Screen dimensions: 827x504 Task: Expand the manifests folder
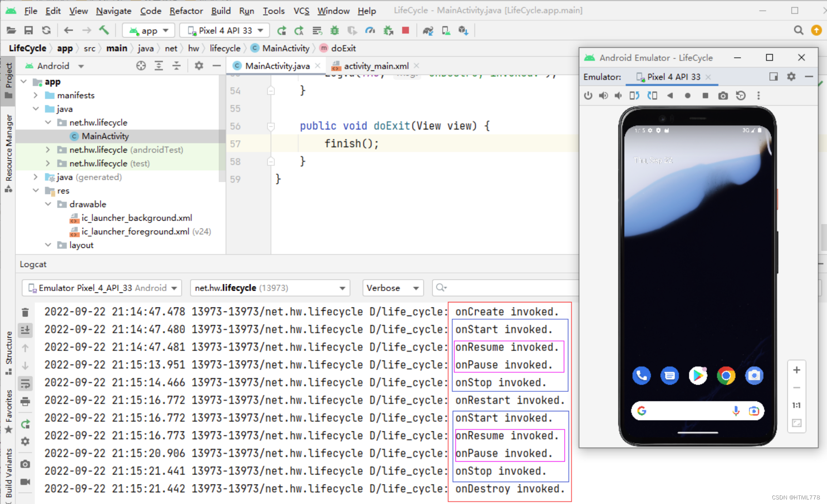35,95
